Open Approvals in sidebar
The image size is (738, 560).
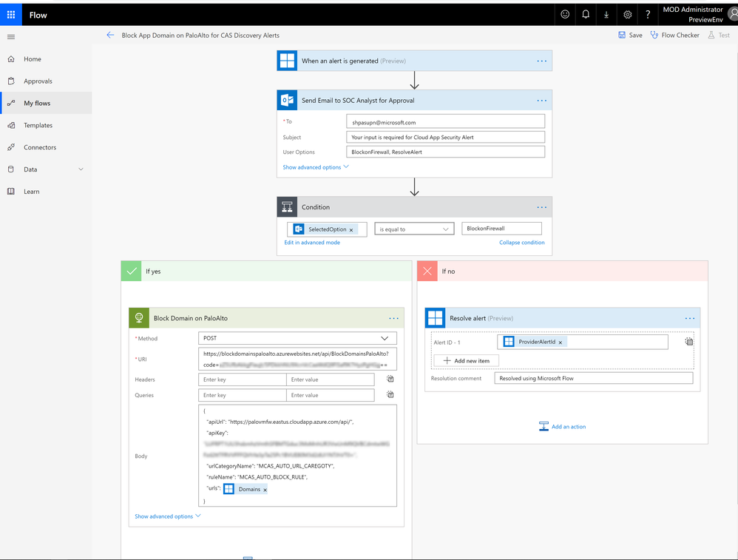(x=46, y=81)
